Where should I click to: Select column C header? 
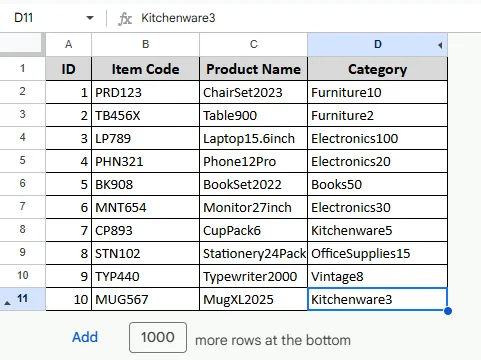coord(254,44)
